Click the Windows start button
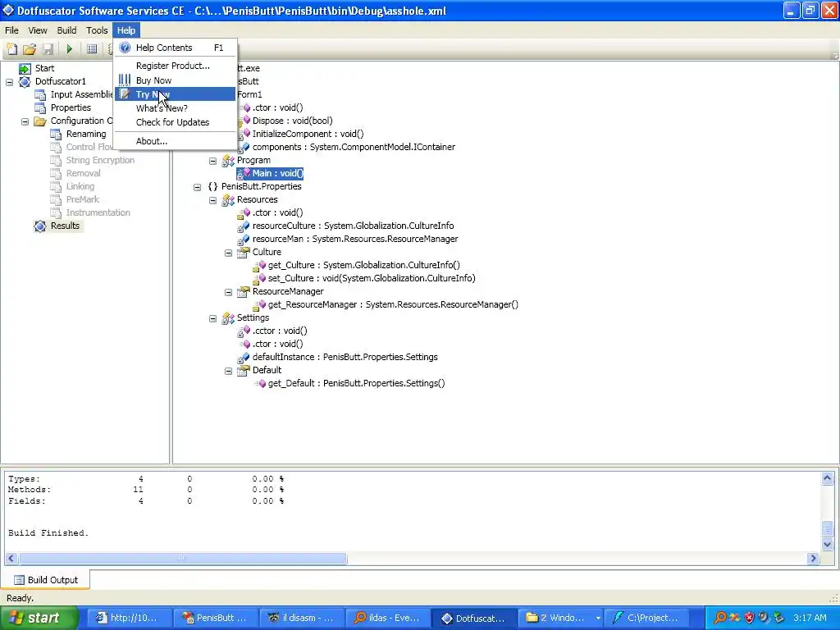 pyautogui.click(x=38, y=618)
